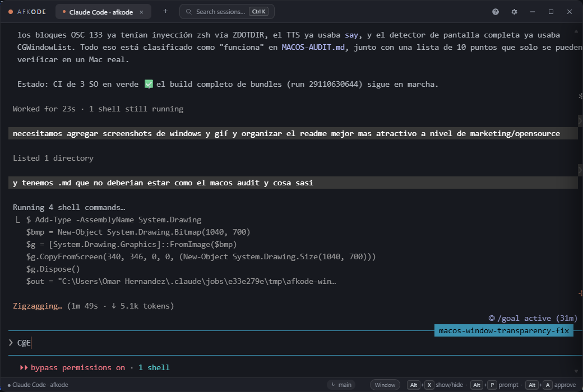
Task: Click the scroll-down arrow at the terminal's bottom right
Action: [576, 371]
